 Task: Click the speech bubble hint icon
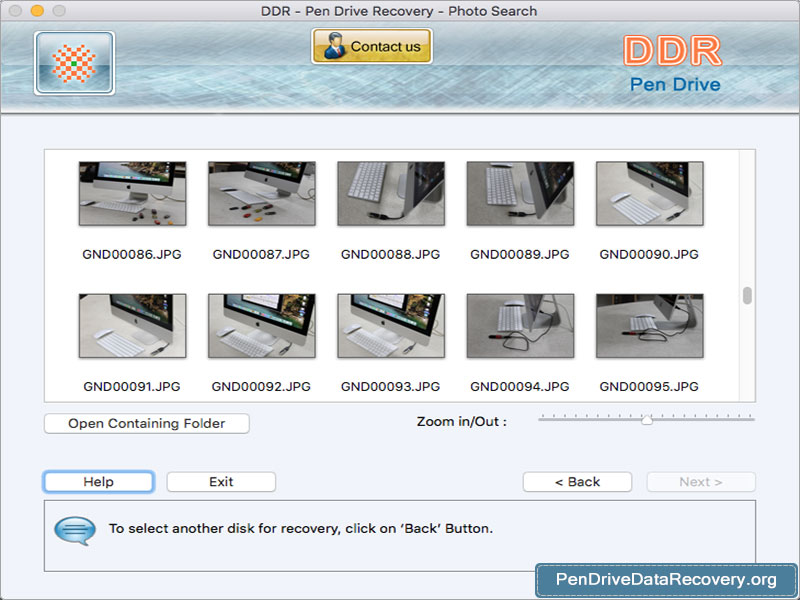(75, 531)
